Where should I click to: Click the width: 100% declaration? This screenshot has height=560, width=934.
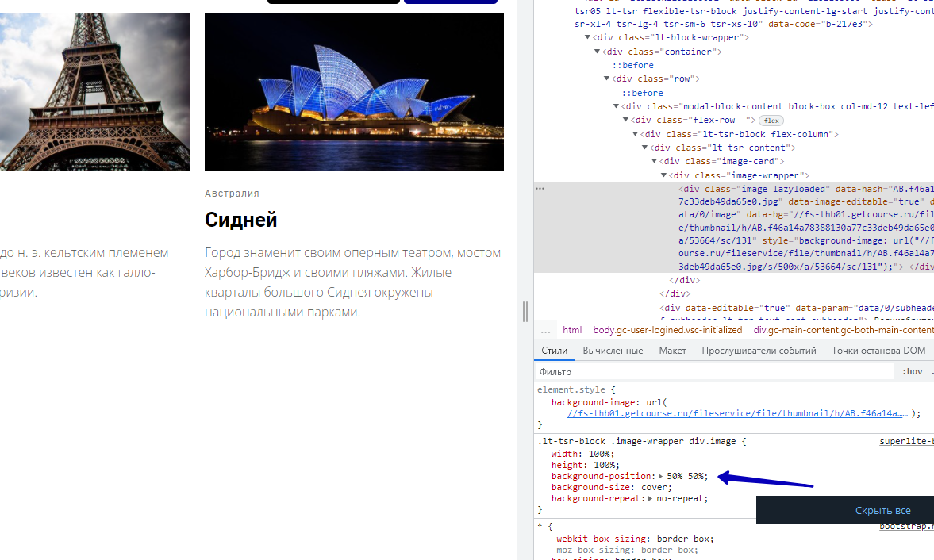(x=582, y=454)
